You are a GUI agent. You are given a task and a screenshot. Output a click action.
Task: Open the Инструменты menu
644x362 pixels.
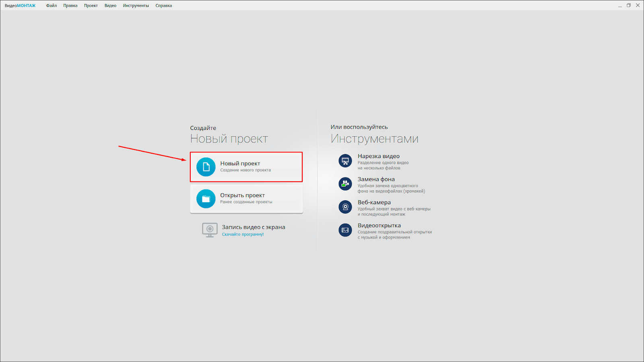(x=136, y=6)
